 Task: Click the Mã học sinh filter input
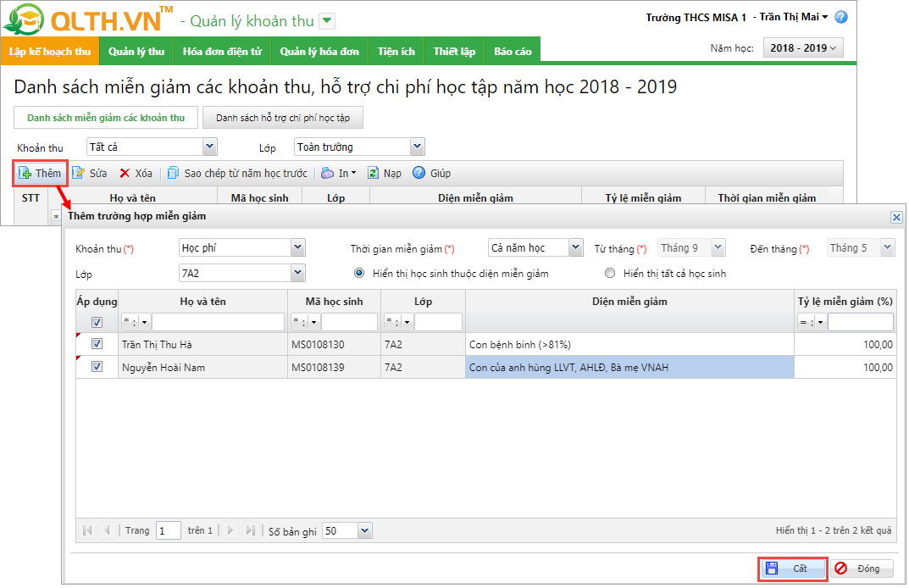[x=350, y=322]
